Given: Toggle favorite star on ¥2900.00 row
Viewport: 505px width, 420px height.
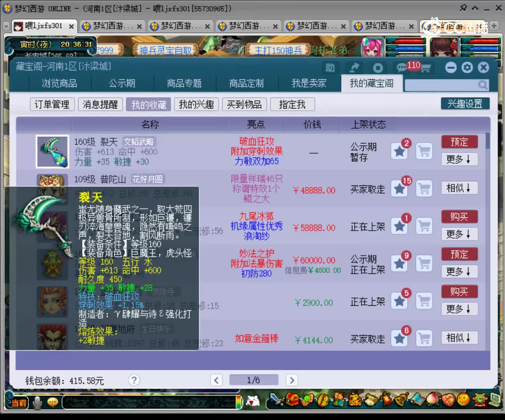Looking at the screenshot, I should tap(399, 301).
